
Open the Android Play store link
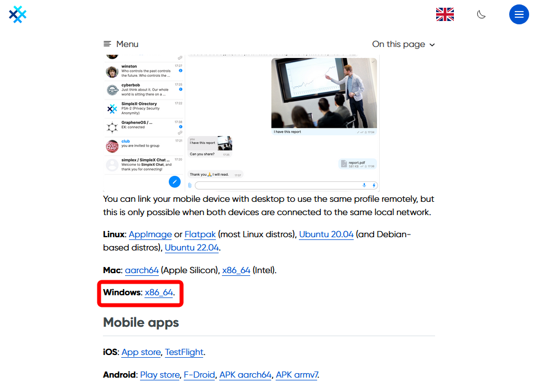click(159, 375)
